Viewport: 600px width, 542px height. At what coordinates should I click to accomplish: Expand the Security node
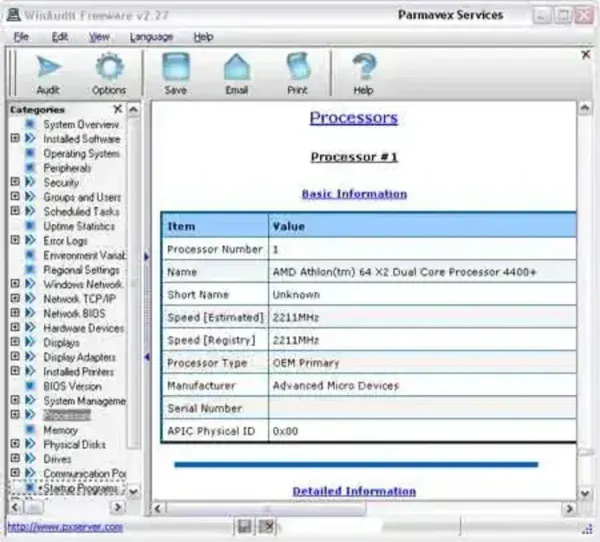tap(15, 182)
